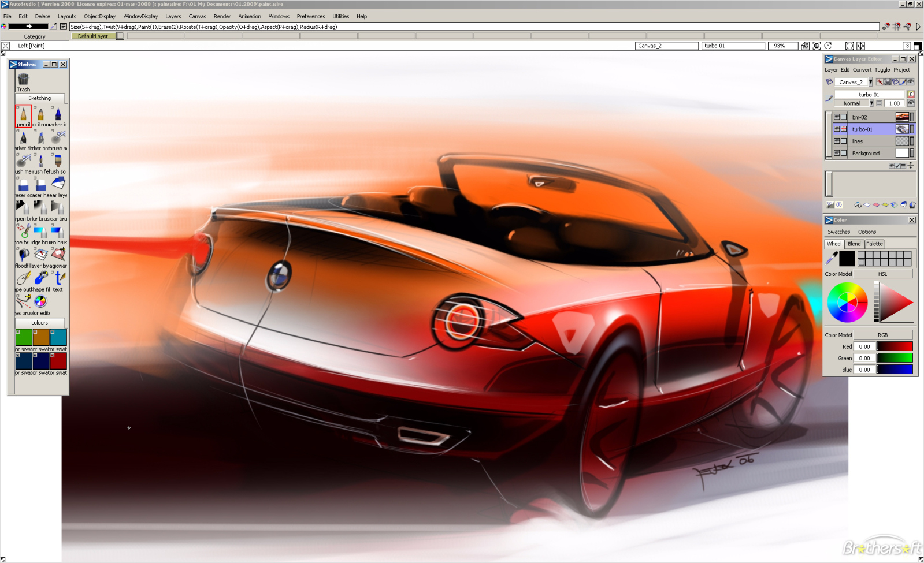
Task: Click the Blue value input field
Action: click(x=864, y=370)
